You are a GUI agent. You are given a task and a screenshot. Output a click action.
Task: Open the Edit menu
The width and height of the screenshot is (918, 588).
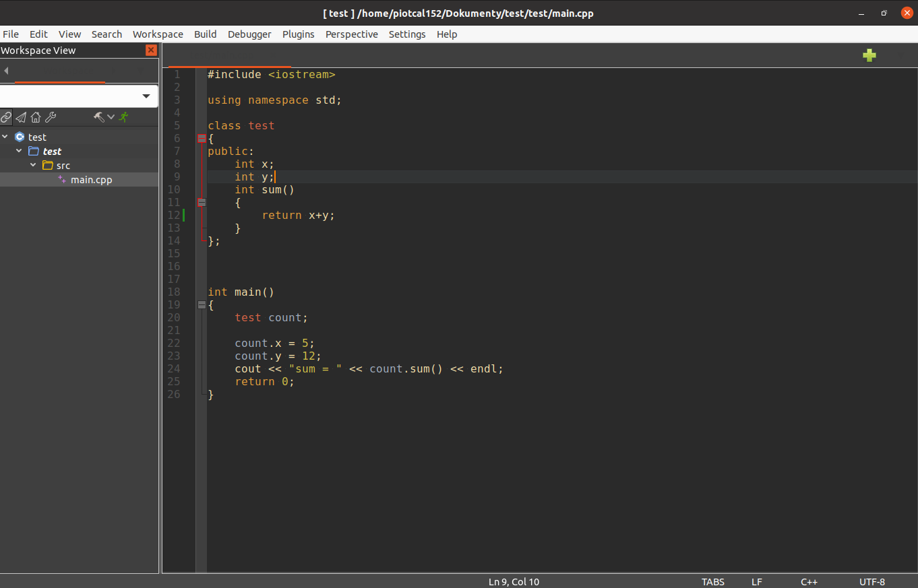click(x=38, y=34)
